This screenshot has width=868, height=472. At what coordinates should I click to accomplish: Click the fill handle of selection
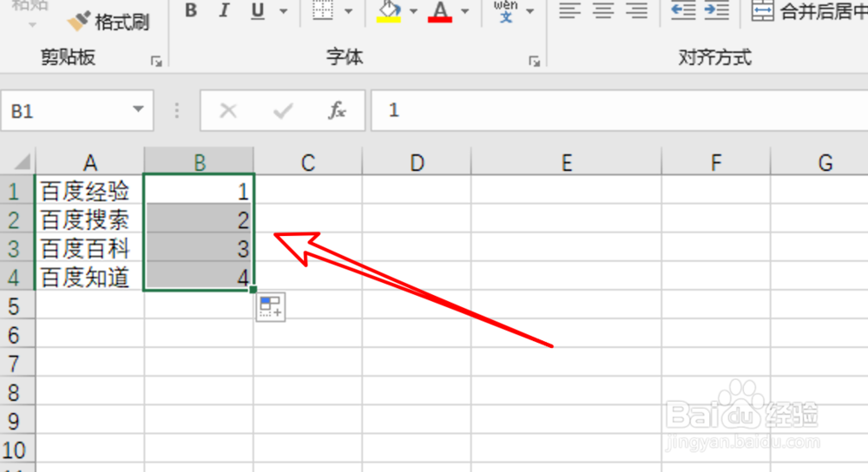(x=253, y=290)
